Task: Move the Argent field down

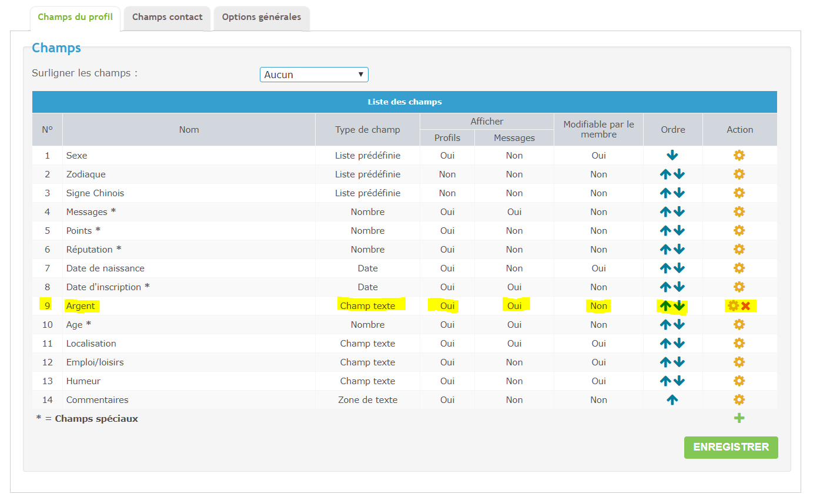Action: (680, 306)
